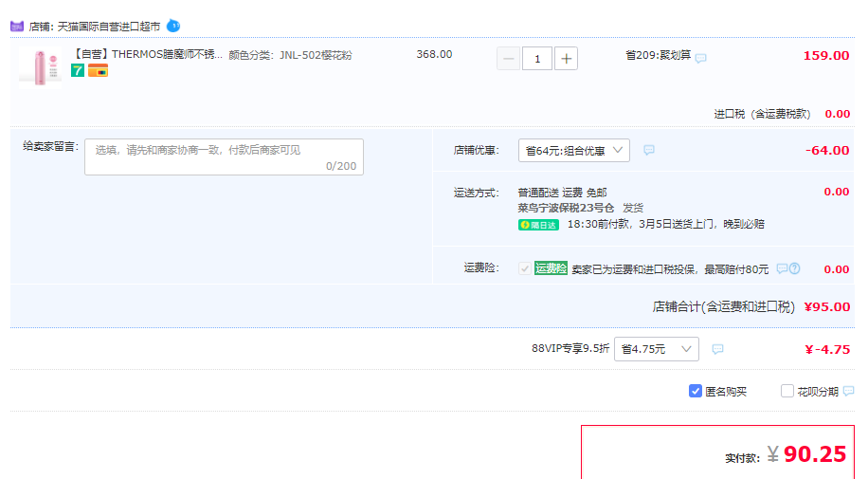Image resolution: width=868 pixels, height=479 pixels.
Task: Toggle the 运费险 checkbox
Action: (x=524, y=268)
